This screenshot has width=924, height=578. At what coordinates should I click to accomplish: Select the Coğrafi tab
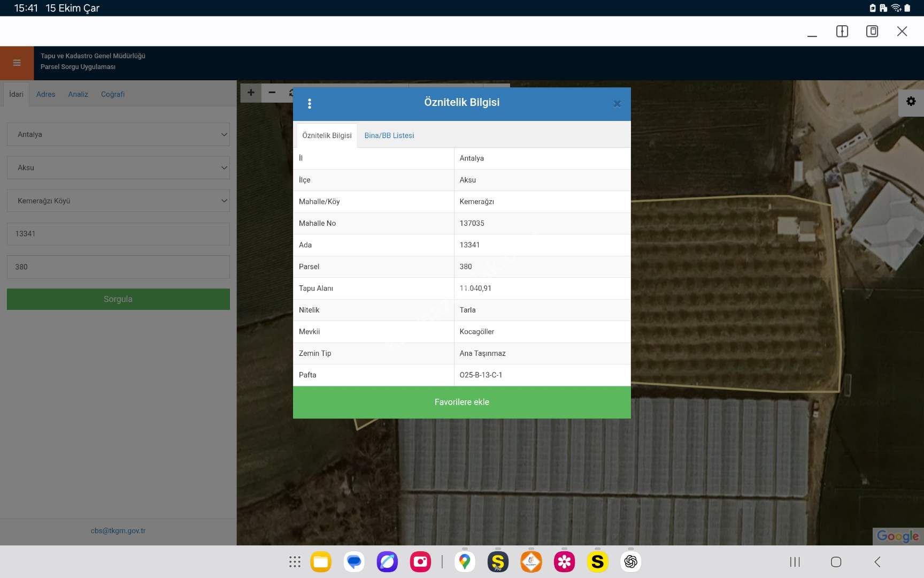(x=112, y=94)
